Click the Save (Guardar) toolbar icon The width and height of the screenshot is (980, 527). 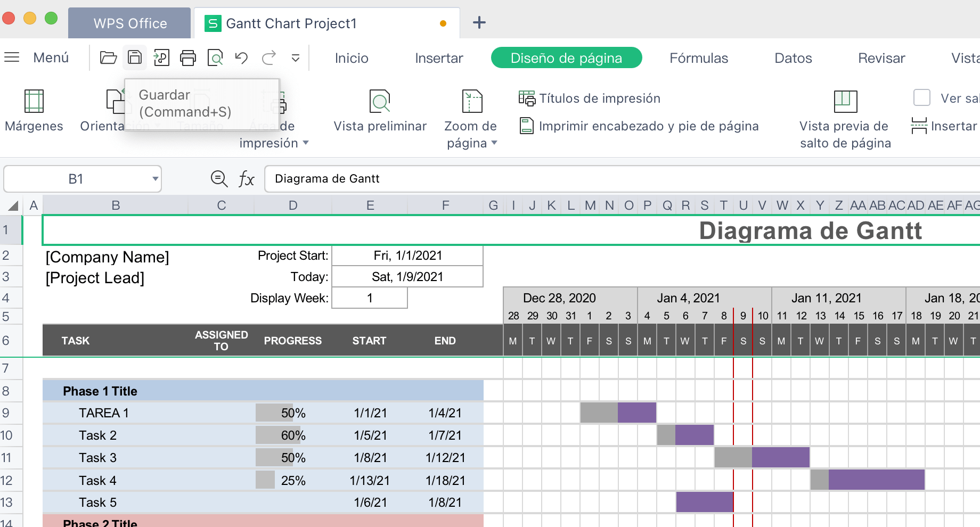135,57
